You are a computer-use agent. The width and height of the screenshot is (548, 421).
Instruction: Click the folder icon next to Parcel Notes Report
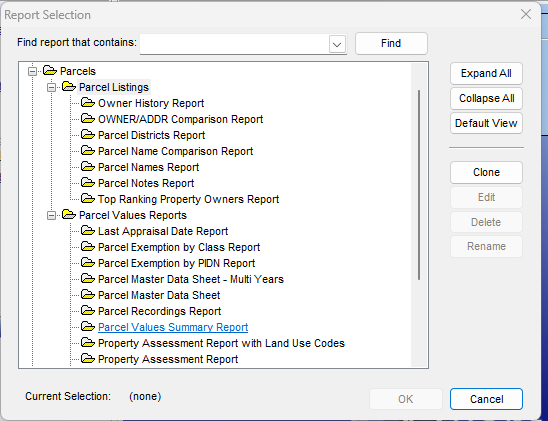pos(88,183)
